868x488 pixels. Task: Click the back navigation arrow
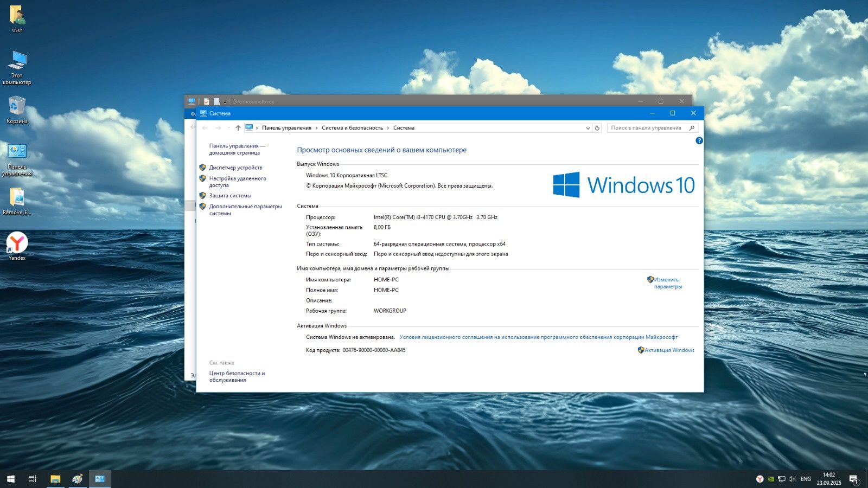[205, 128]
